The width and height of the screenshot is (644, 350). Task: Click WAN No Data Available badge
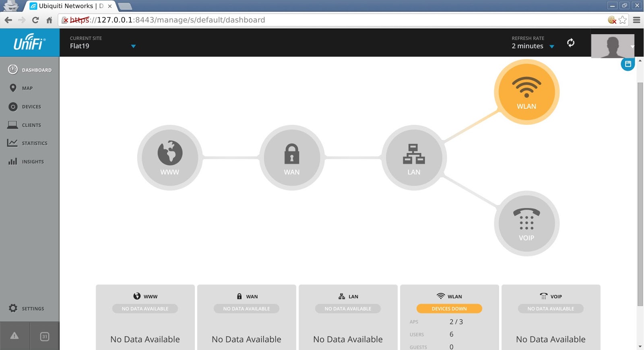[246, 309]
